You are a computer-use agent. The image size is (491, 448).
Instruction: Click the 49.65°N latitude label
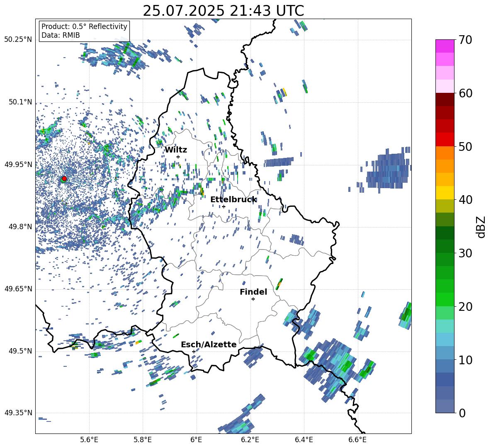click(x=18, y=288)
